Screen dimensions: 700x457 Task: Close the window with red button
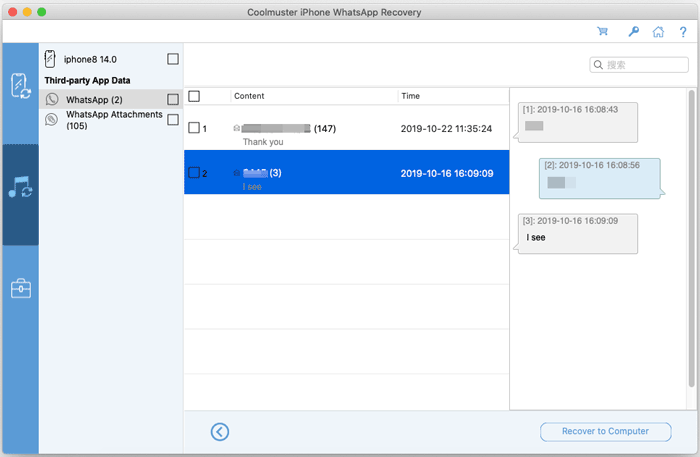point(12,12)
